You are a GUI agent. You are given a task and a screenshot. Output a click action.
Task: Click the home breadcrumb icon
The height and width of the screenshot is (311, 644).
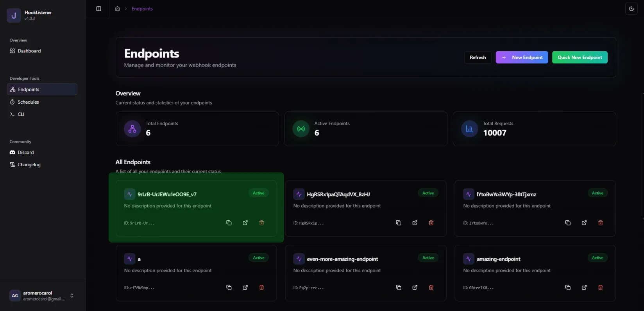tap(117, 9)
